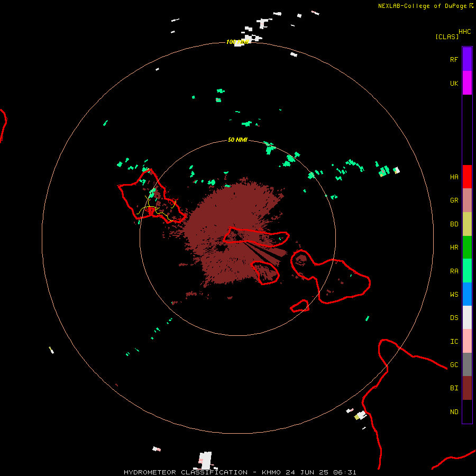Click the GC gray legend swatch
476x476 pixels.
pyautogui.click(x=467, y=364)
